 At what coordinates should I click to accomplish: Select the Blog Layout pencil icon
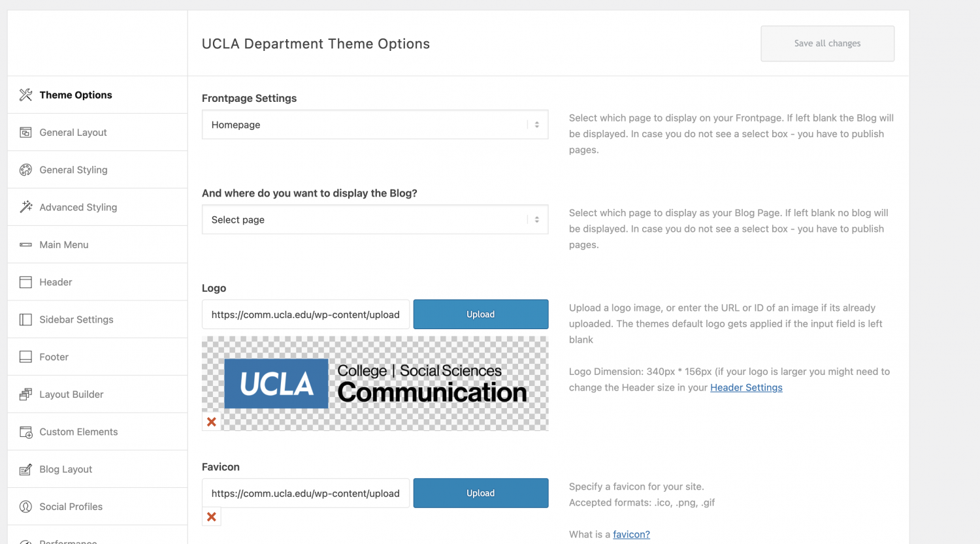[25, 469]
